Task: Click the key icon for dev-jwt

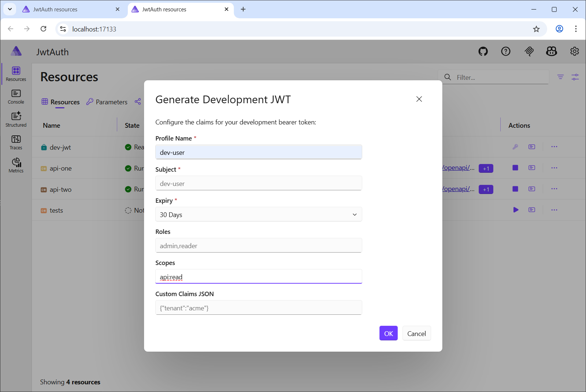Action: [x=515, y=146]
